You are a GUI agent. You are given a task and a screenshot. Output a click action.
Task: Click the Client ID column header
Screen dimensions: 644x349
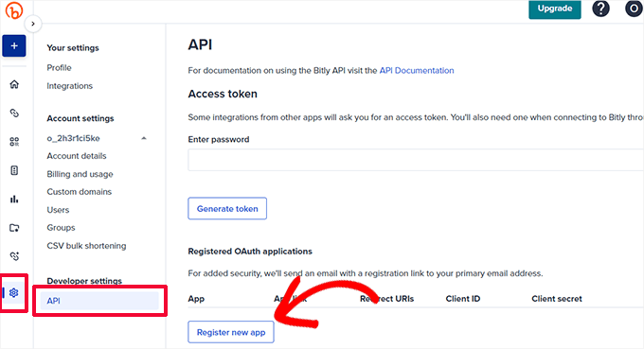pyautogui.click(x=463, y=299)
